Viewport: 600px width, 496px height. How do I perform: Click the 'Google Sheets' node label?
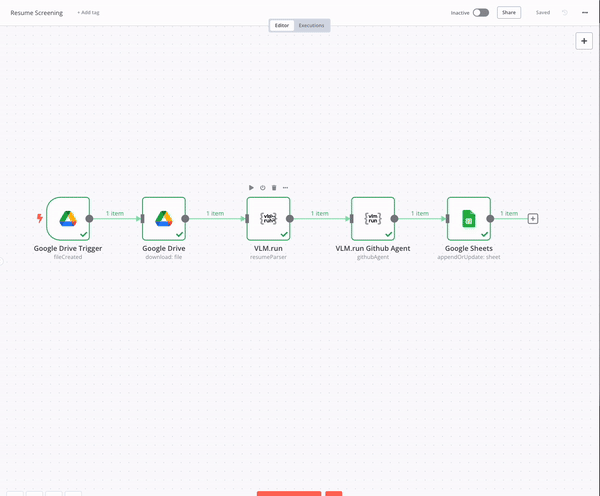(469, 248)
